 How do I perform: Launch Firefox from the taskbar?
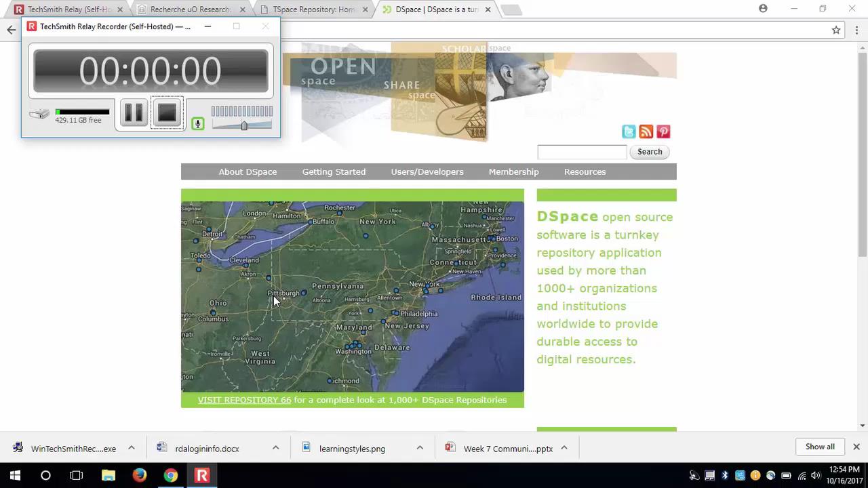pyautogui.click(x=139, y=475)
